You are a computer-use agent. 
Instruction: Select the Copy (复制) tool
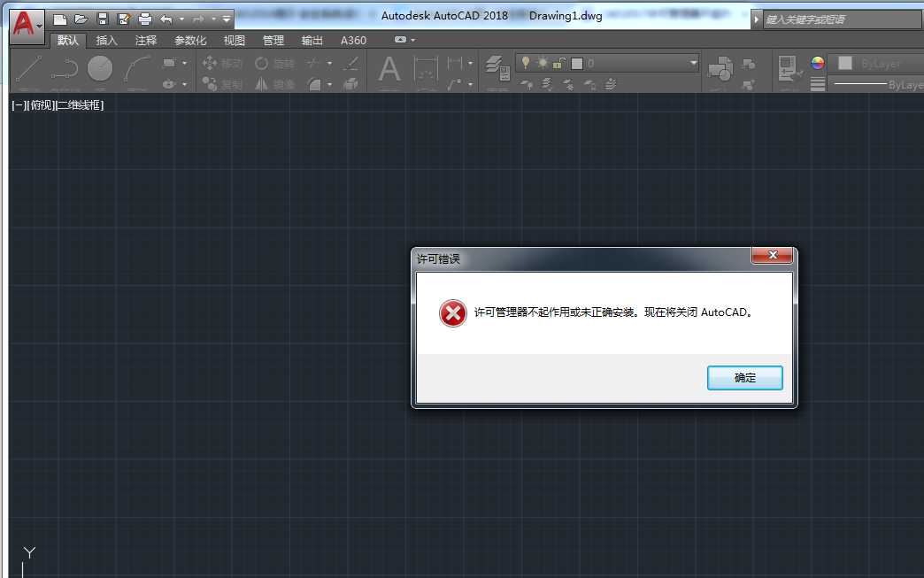(222, 84)
